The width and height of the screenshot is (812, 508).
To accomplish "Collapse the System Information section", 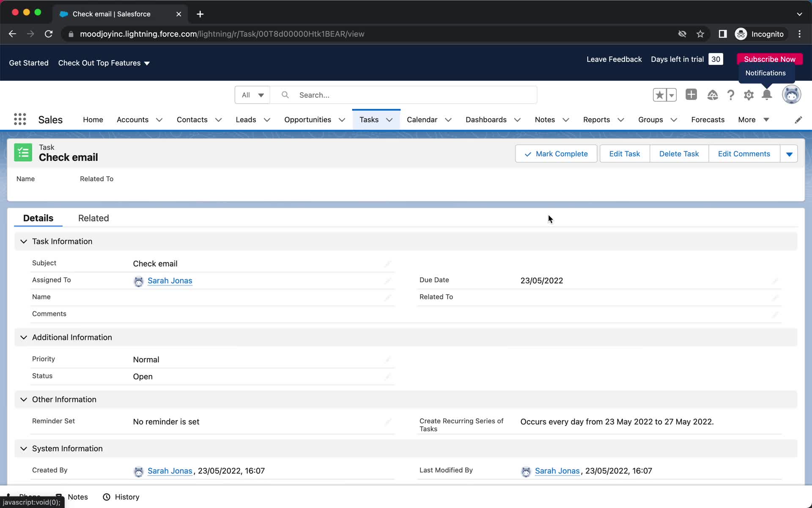I will (x=24, y=449).
